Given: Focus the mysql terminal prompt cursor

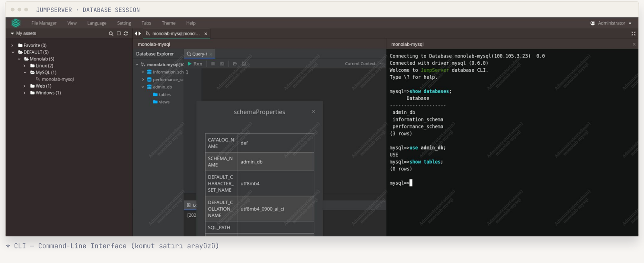Looking at the screenshot, I should [x=411, y=183].
